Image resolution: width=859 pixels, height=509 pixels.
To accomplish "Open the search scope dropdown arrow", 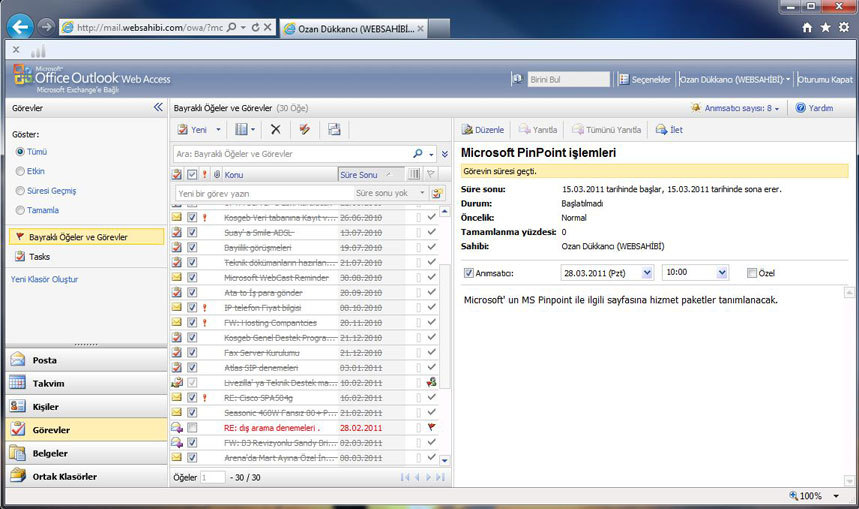I will (432, 155).
